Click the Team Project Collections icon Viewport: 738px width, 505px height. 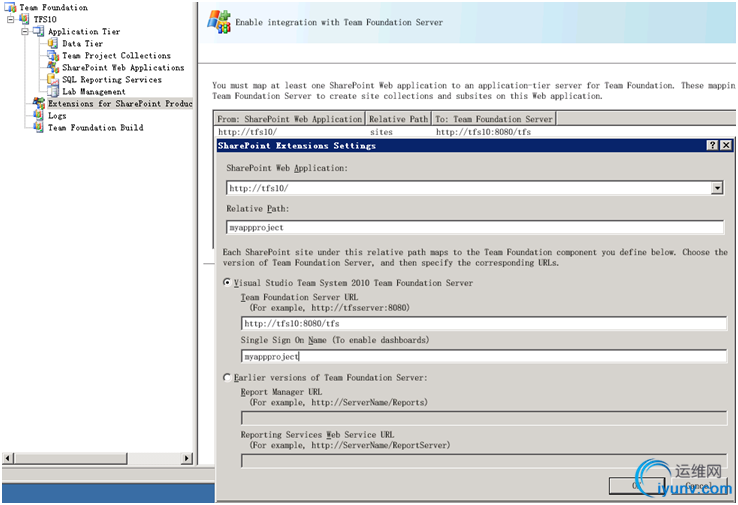pyautogui.click(x=53, y=56)
